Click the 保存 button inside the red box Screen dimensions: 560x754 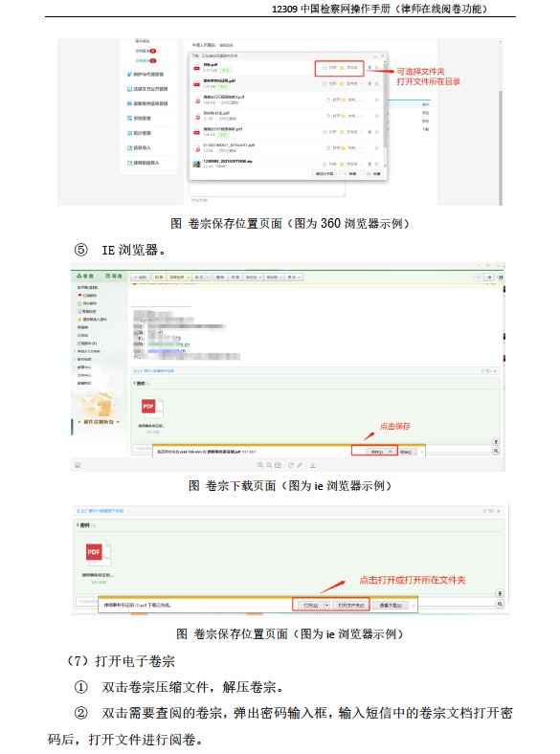click(377, 452)
